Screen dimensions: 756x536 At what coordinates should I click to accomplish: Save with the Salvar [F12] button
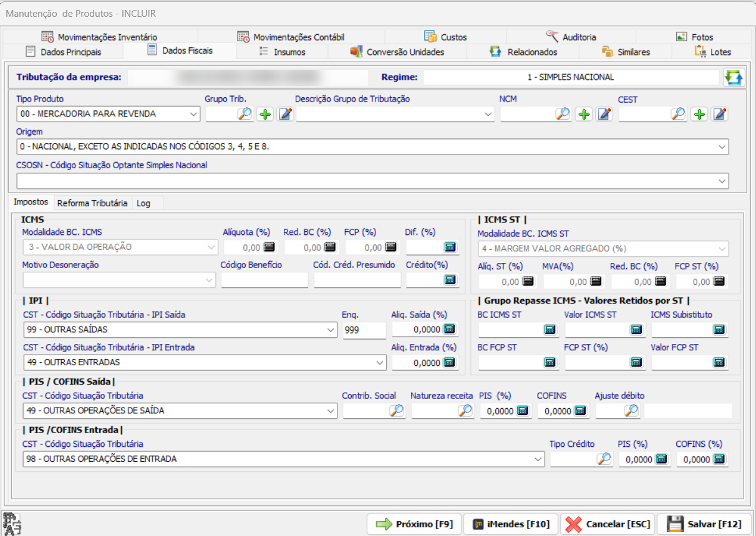tap(705, 524)
